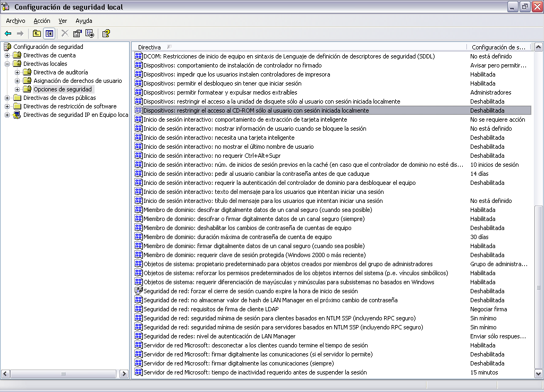The width and height of the screenshot is (544, 392).
Task: Expand the Directivas de cuenta node
Action: tap(7, 55)
